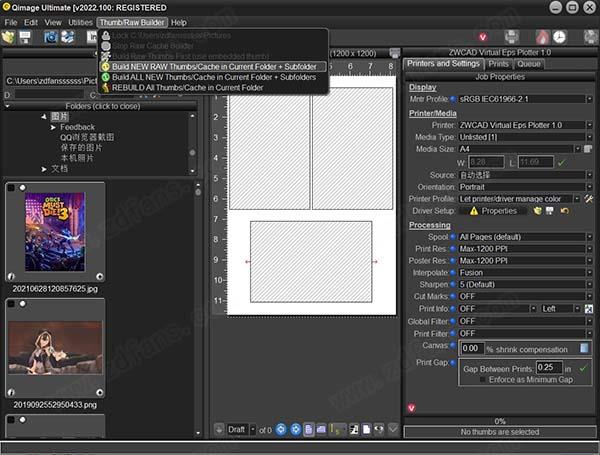The width and height of the screenshot is (600, 455).
Task: Click the Gap Between Prints value field
Action: click(549, 367)
